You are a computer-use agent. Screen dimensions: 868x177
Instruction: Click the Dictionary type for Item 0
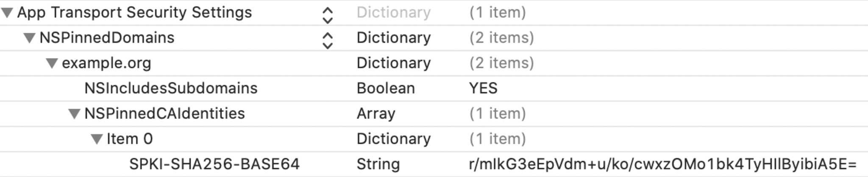394,139
